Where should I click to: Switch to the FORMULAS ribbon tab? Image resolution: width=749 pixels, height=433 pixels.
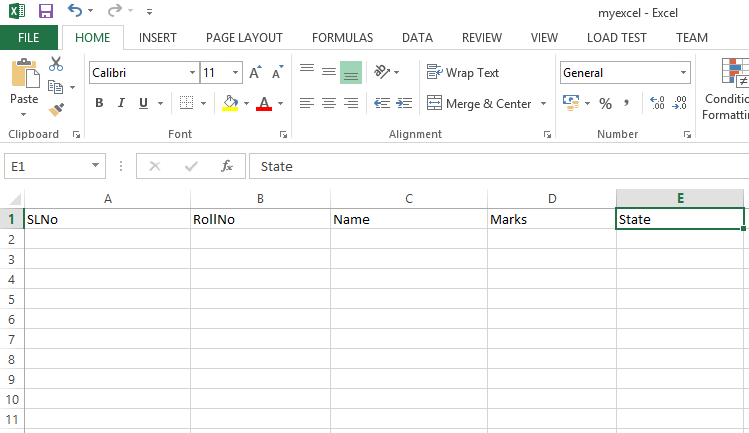click(342, 38)
